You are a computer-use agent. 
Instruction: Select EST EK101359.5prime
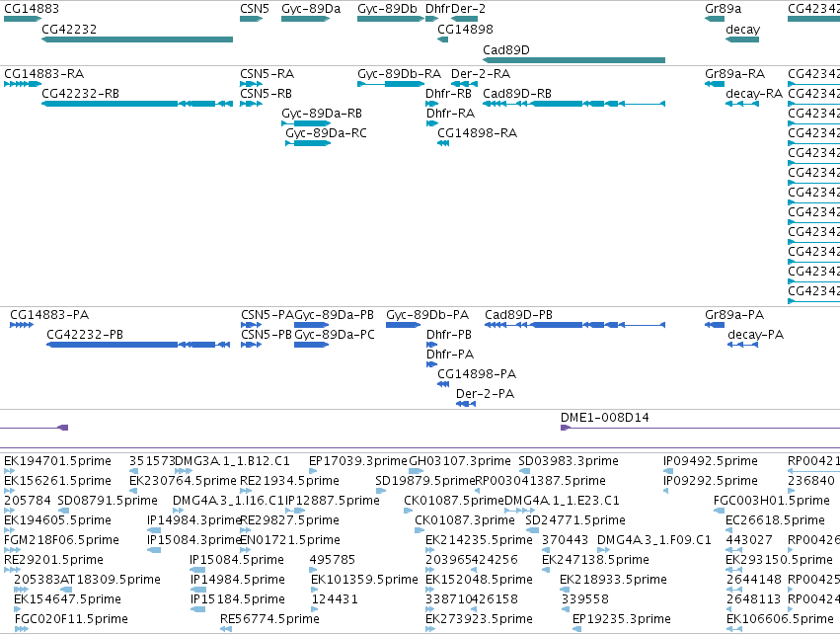pyautogui.click(x=364, y=580)
